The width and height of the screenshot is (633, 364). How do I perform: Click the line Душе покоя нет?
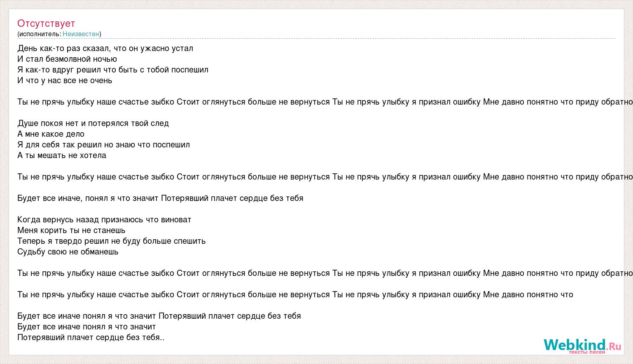pos(93,123)
